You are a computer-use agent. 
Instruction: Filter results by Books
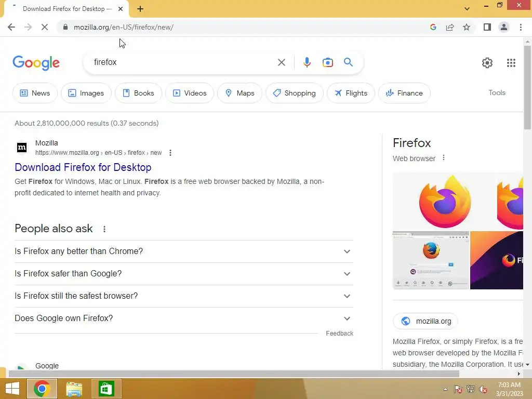pos(138,93)
